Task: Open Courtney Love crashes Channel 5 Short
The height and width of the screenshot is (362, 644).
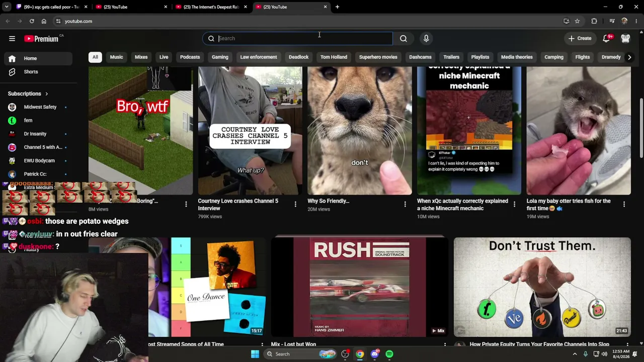Action: click(x=250, y=131)
